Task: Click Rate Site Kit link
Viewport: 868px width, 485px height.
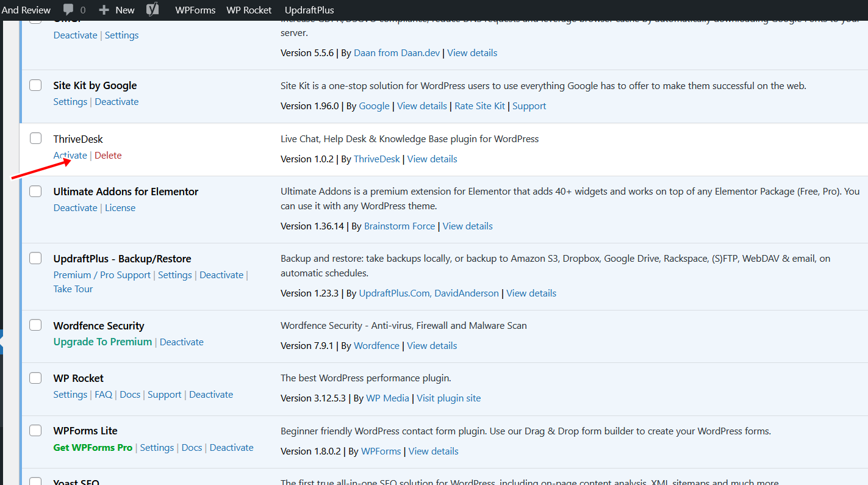Action: click(x=480, y=106)
